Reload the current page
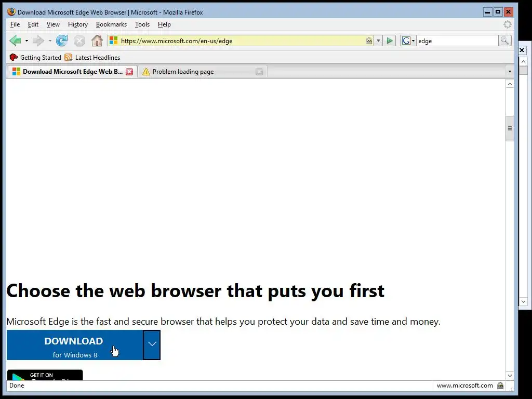Viewport: 532px width, 399px height. coord(62,41)
